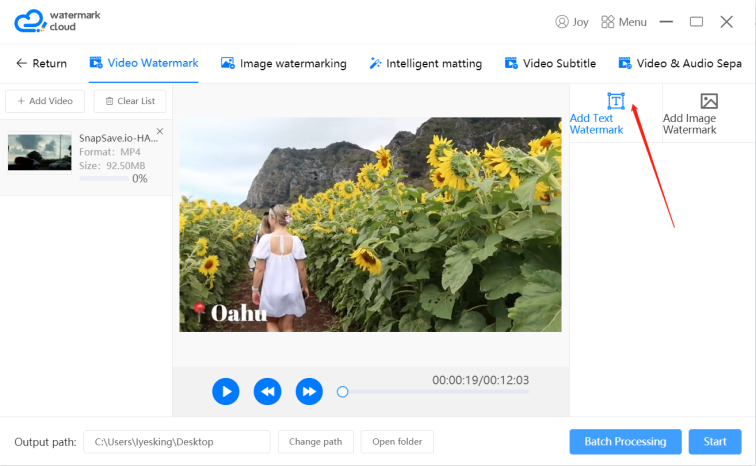
Task: Remove the SnapSave.io video from list
Action: point(160,131)
